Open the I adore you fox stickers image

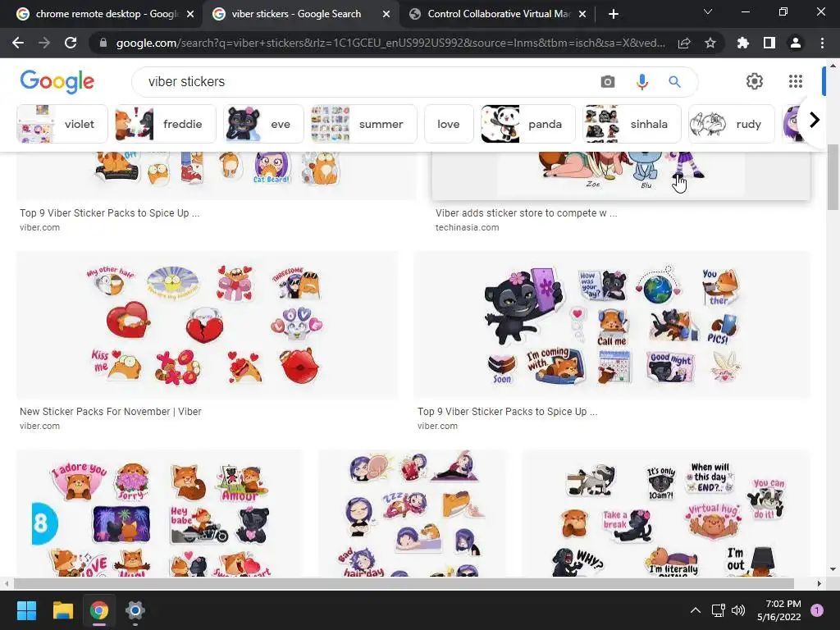[159, 514]
